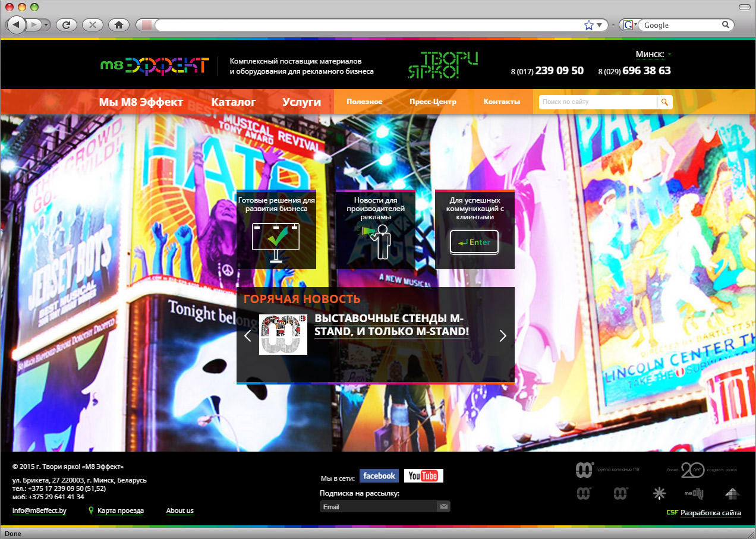This screenshot has height=539, width=756.
Task: Visit the Facebook page button
Action: [x=379, y=476]
